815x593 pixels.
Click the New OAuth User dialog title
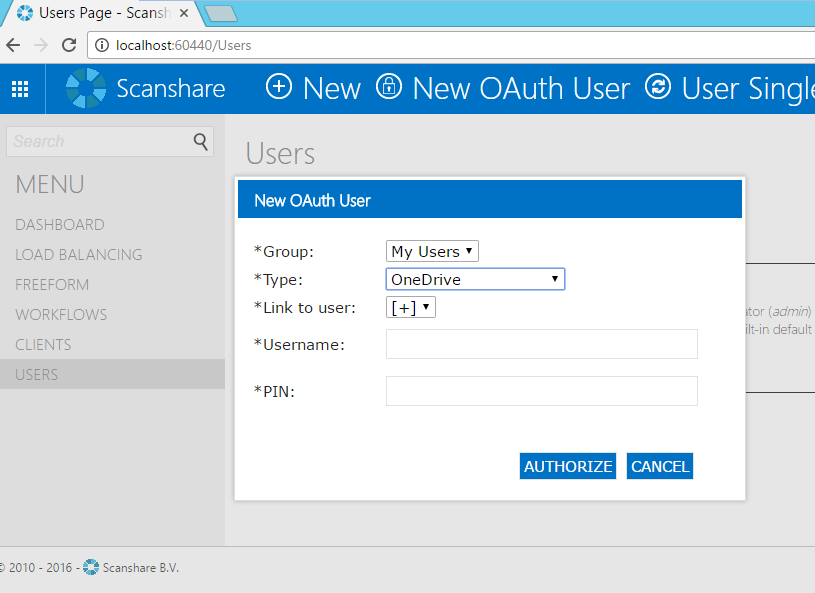coord(312,200)
